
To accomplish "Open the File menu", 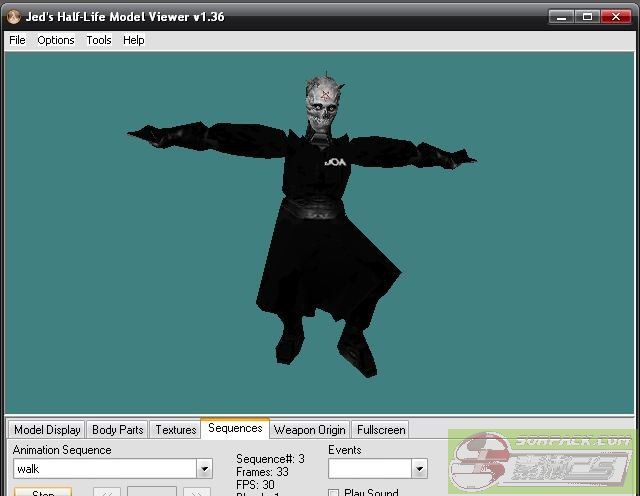I will pos(17,40).
